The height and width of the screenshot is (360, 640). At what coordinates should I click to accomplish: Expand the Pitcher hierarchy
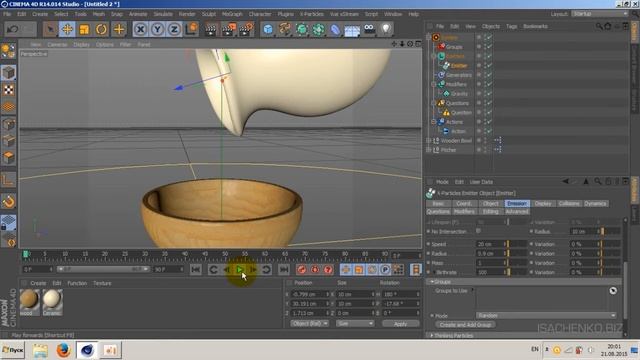click(429, 150)
